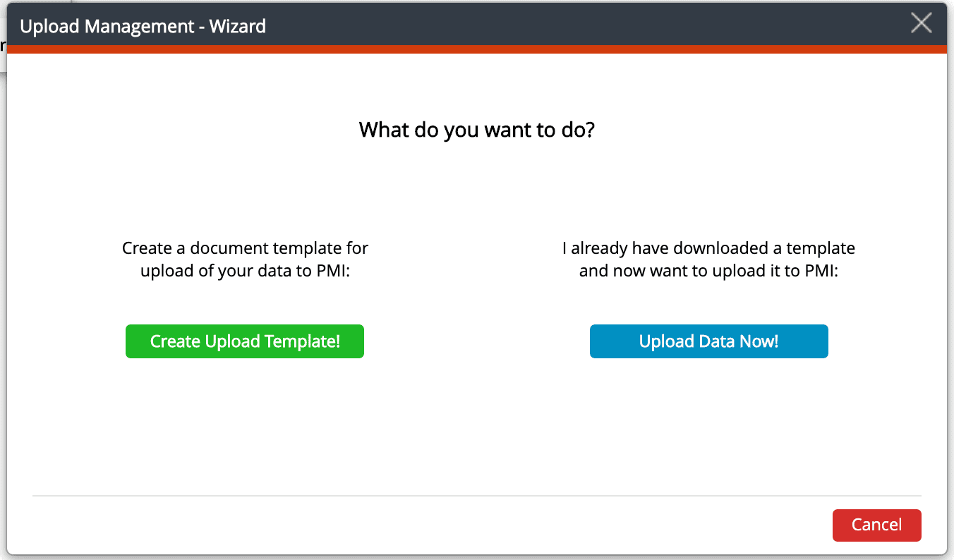The image size is (954, 560).
Task: Click the 'upload of your data to PMI:' line
Action: point(245,271)
